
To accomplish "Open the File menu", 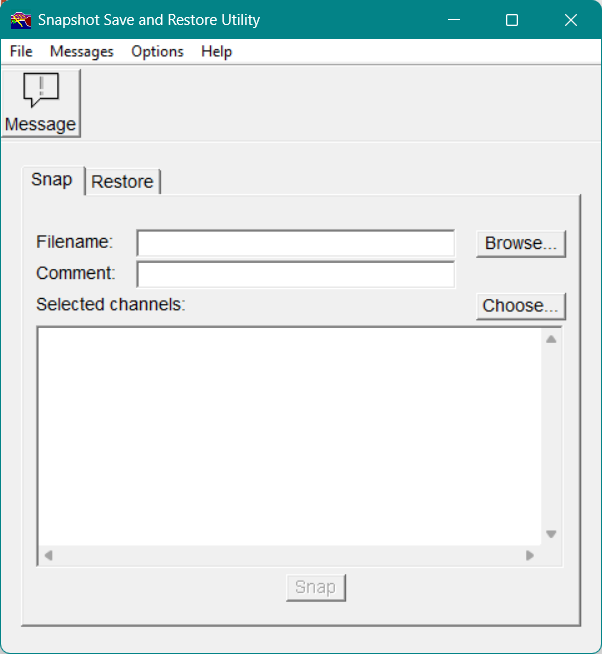I will (x=21, y=51).
